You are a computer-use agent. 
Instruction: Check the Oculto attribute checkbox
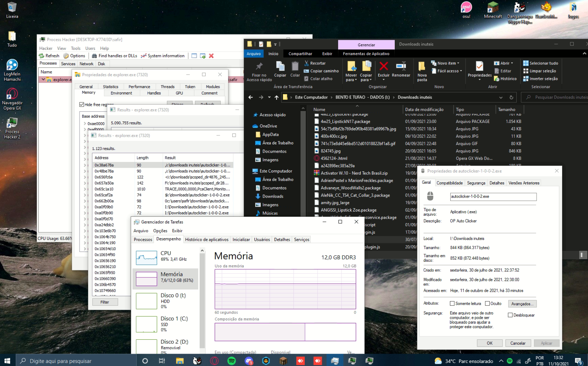point(487,303)
